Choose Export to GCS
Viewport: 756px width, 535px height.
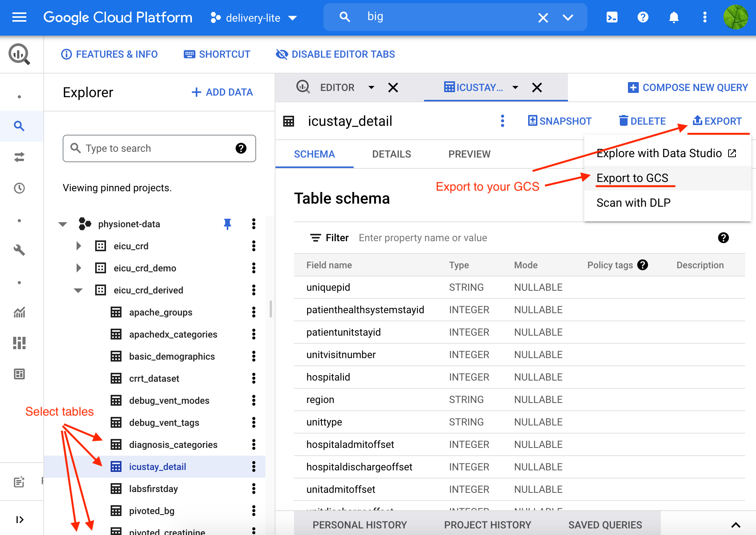tap(667, 178)
